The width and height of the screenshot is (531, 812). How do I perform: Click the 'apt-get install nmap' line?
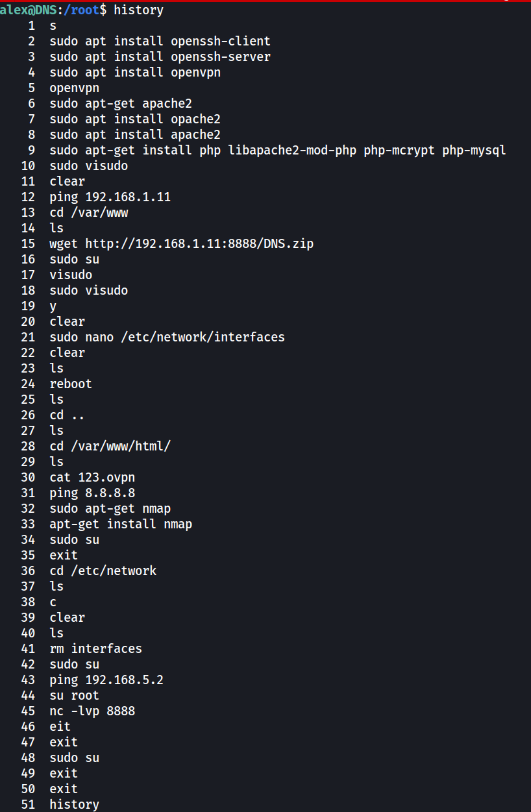coord(121,524)
